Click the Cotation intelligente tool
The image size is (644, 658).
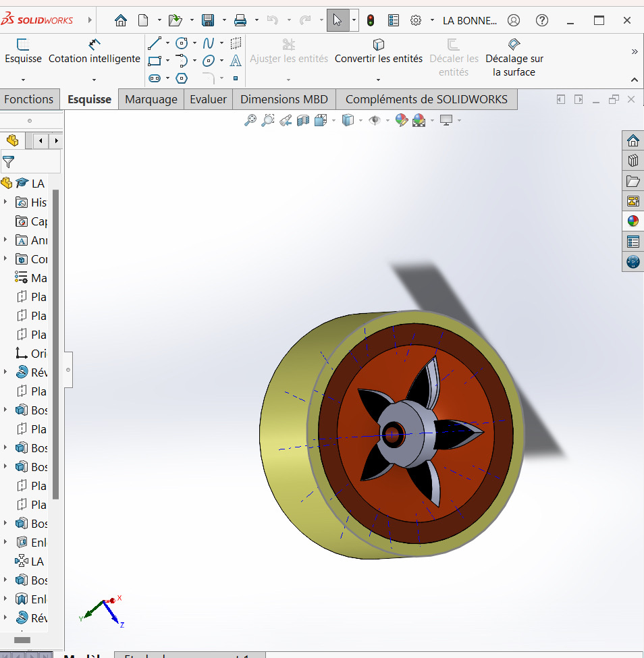[x=95, y=52]
